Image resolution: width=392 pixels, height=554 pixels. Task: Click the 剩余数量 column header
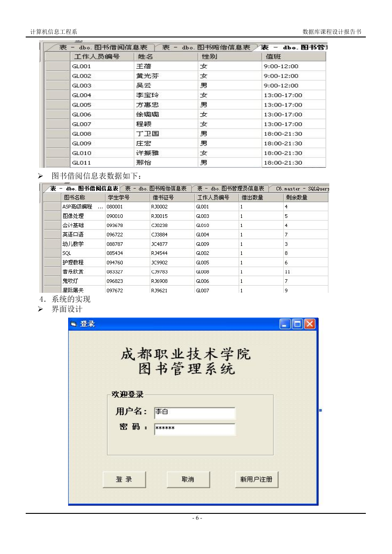coord(306,198)
